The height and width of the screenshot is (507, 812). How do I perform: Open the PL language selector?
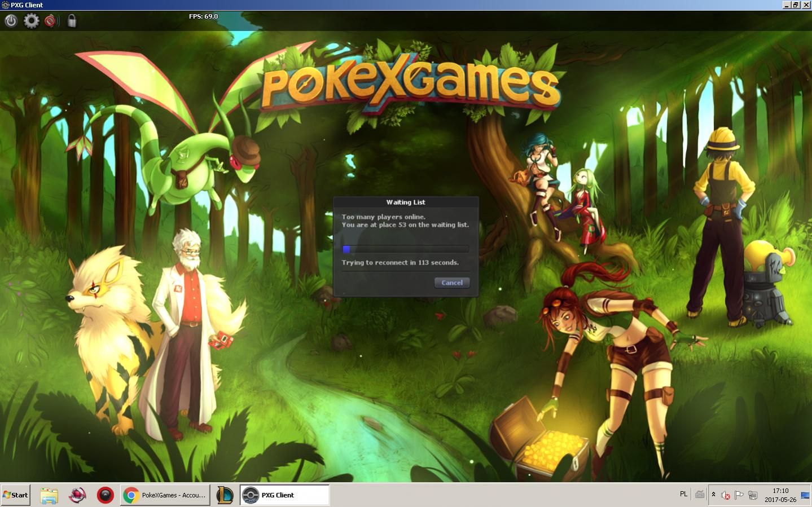tap(683, 494)
